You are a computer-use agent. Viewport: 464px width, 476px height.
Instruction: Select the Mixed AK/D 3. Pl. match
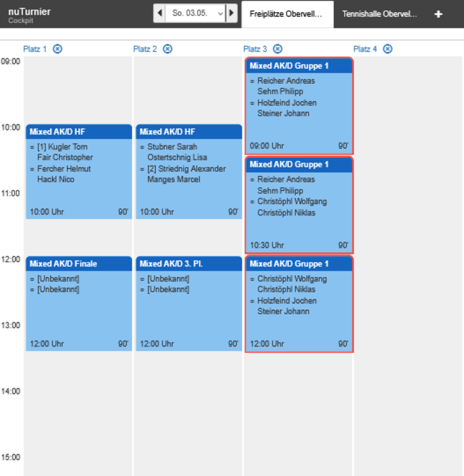click(x=189, y=303)
